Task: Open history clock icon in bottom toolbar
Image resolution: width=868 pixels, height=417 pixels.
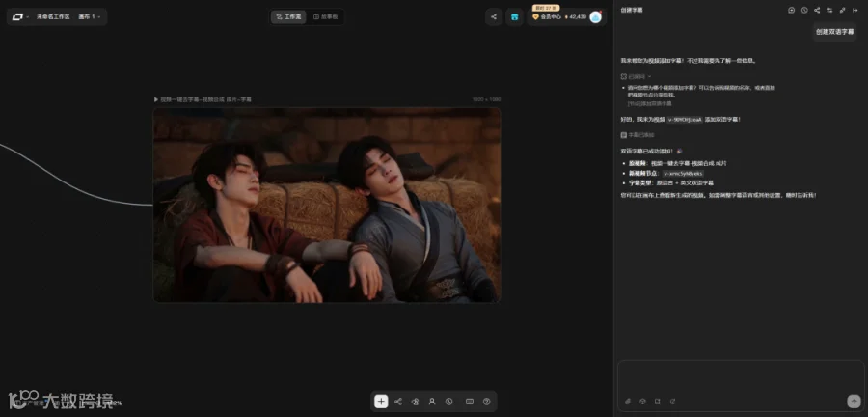Action: point(448,402)
